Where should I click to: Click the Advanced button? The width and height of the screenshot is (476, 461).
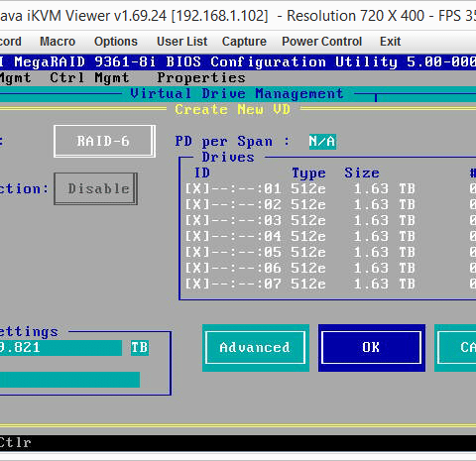pyautogui.click(x=256, y=348)
